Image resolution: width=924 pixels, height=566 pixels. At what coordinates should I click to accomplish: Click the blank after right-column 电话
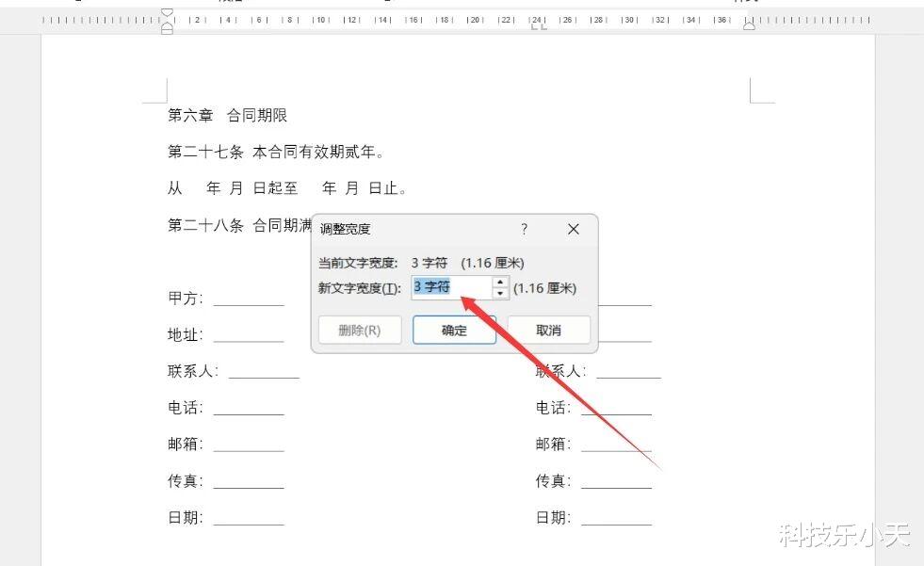616,410
